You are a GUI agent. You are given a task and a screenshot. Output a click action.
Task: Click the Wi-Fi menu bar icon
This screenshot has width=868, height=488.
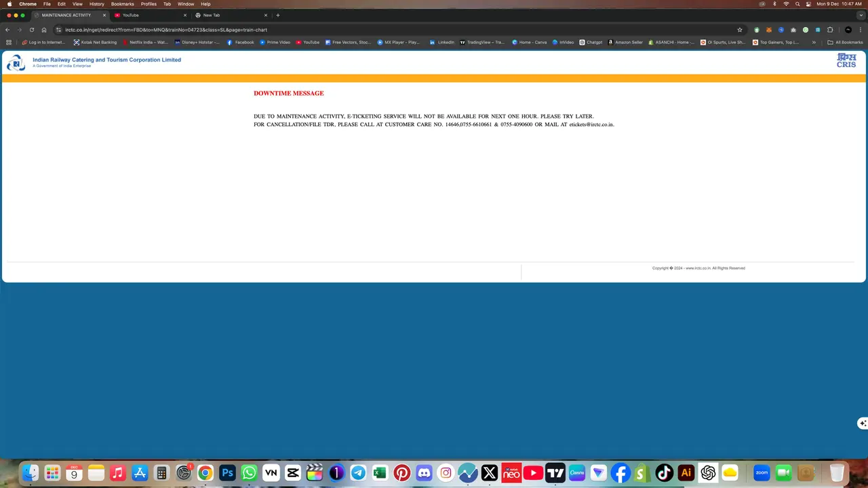787,3
